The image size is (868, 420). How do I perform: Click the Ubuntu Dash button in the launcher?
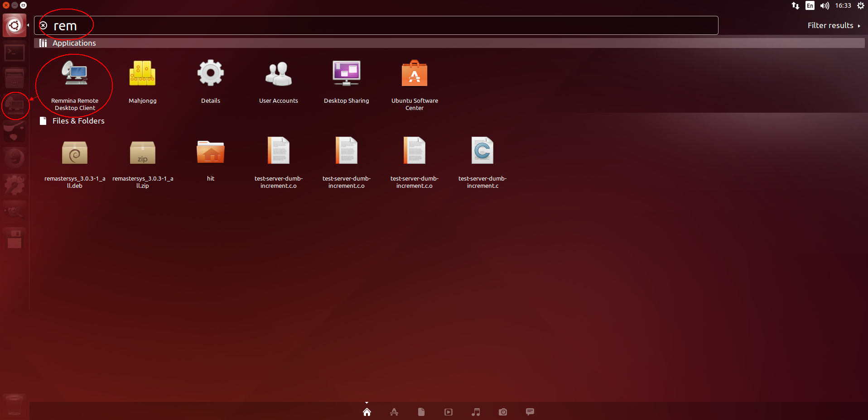[x=14, y=25]
